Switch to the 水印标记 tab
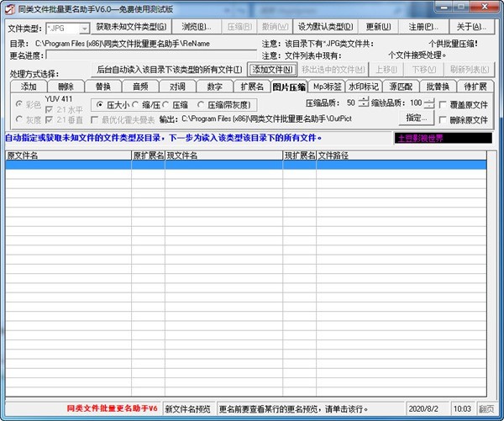 pos(364,86)
